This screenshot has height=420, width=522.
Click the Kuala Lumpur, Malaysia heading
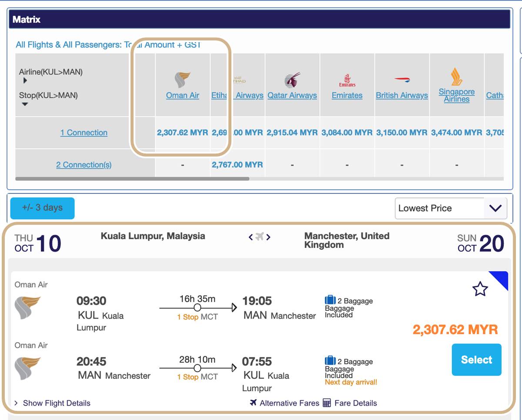coord(153,236)
